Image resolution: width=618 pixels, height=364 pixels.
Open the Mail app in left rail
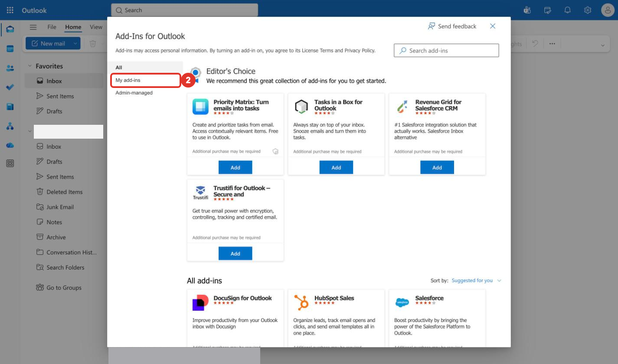point(10,29)
